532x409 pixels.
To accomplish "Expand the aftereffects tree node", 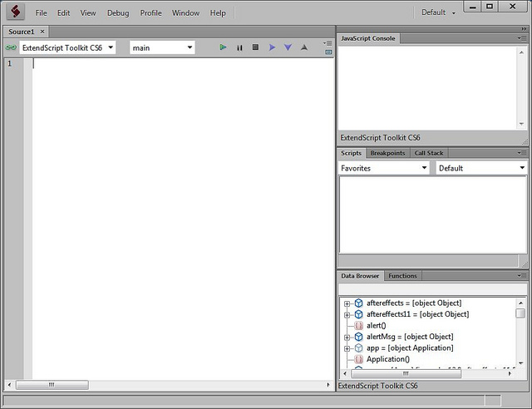I will (x=347, y=303).
